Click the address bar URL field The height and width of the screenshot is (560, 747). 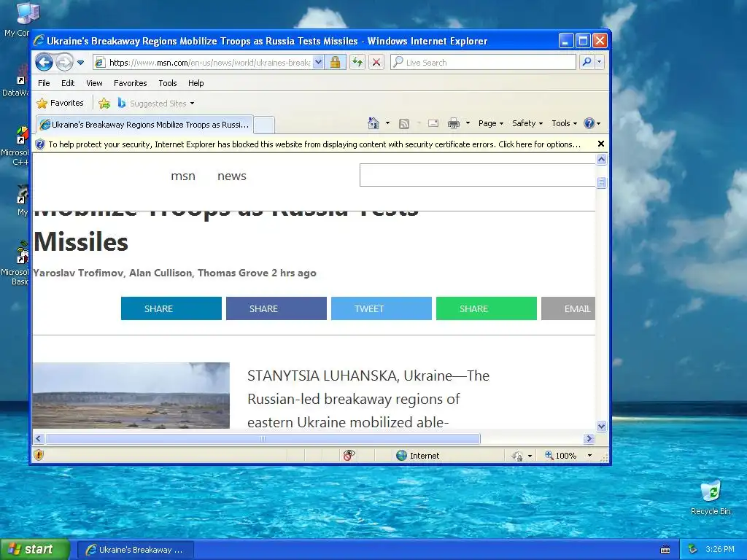(203, 63)
